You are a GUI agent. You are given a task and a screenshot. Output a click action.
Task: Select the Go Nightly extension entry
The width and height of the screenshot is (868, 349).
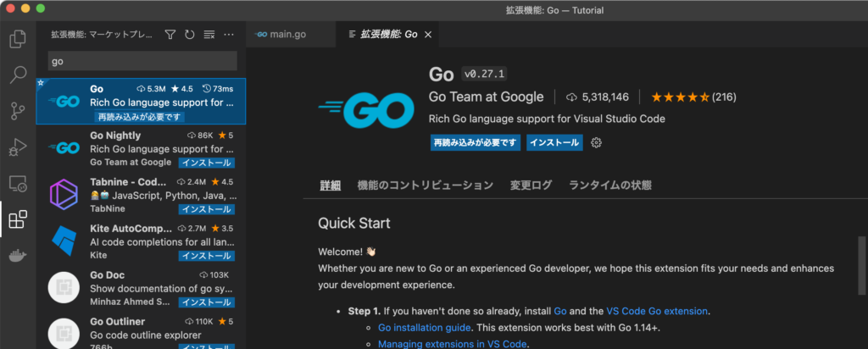[x=142, y=147]
